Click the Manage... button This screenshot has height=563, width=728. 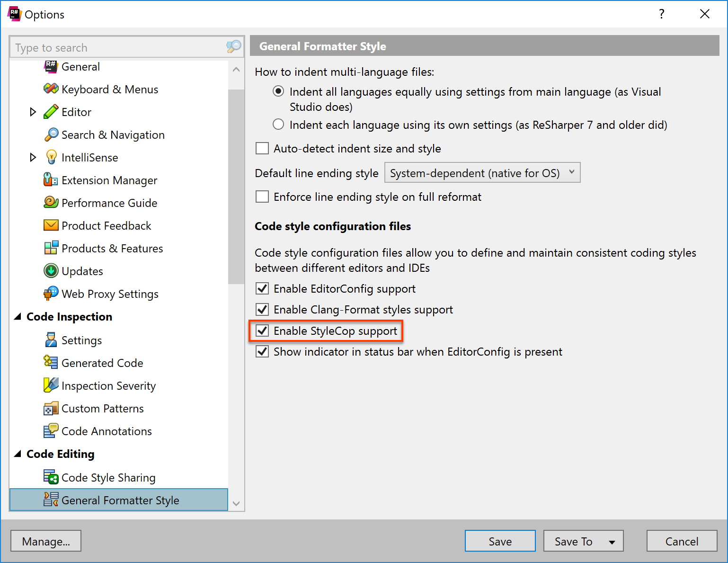46,541
